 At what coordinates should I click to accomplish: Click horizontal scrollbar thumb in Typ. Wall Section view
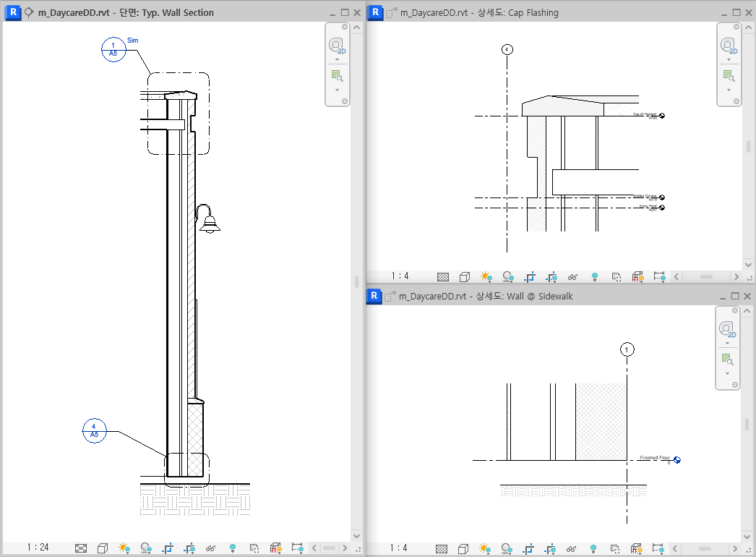tap(329, 548)
